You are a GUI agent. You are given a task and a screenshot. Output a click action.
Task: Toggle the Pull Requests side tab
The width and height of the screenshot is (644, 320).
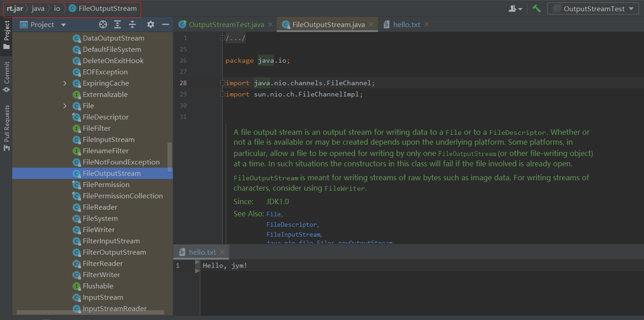(6, 128)
